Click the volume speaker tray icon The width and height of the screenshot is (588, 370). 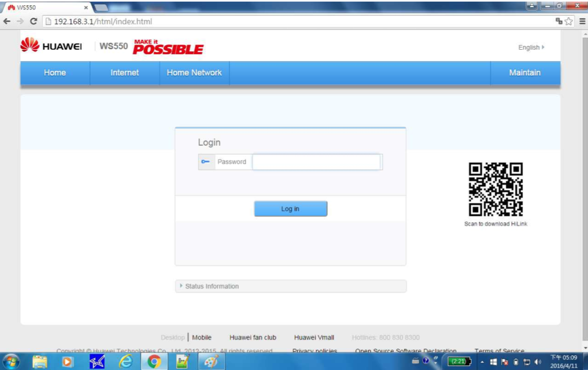538,362
